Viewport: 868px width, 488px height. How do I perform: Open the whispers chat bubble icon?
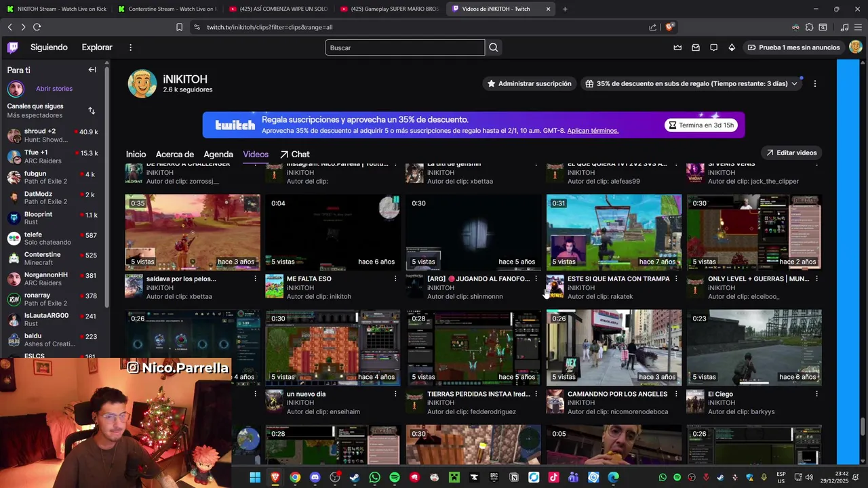pos(713,47)
